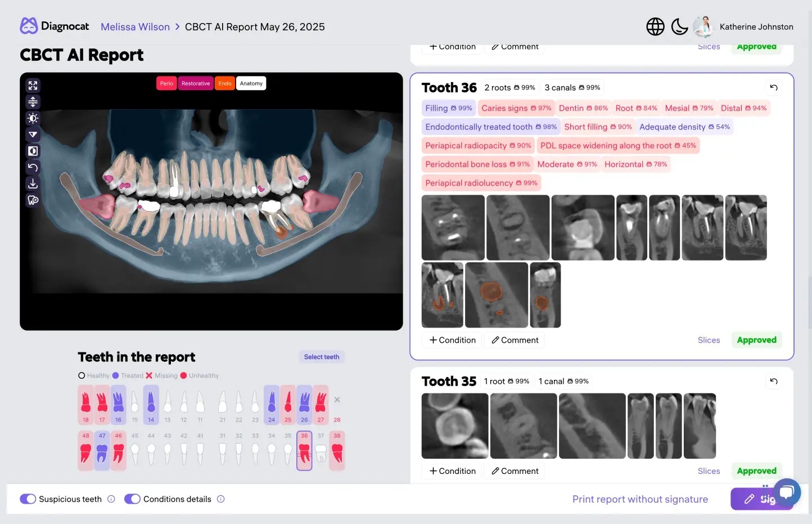Open the tooth AI tool at toolbar bottom
812x524 pixels.
33,200
